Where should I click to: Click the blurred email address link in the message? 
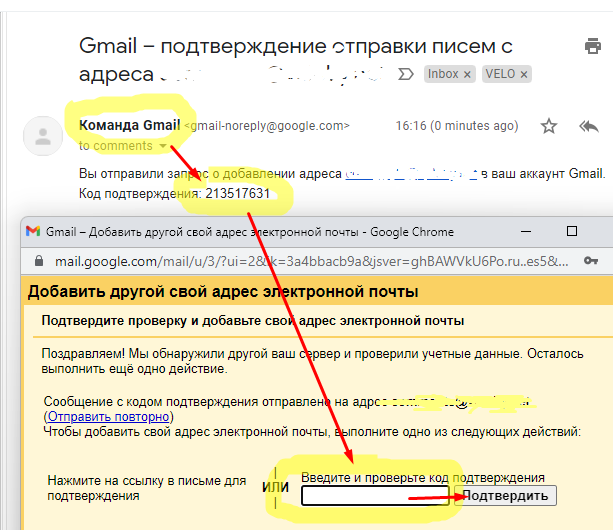[x=411, y=174]
